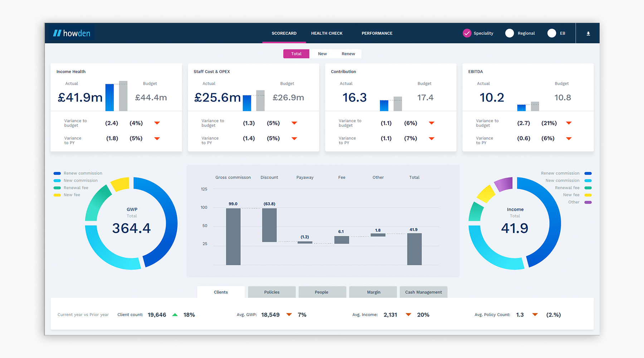Viewport: 644px width, 358px height.
Task: Click red arrow for Contribution variance to budget
Action: coord(431,123)
